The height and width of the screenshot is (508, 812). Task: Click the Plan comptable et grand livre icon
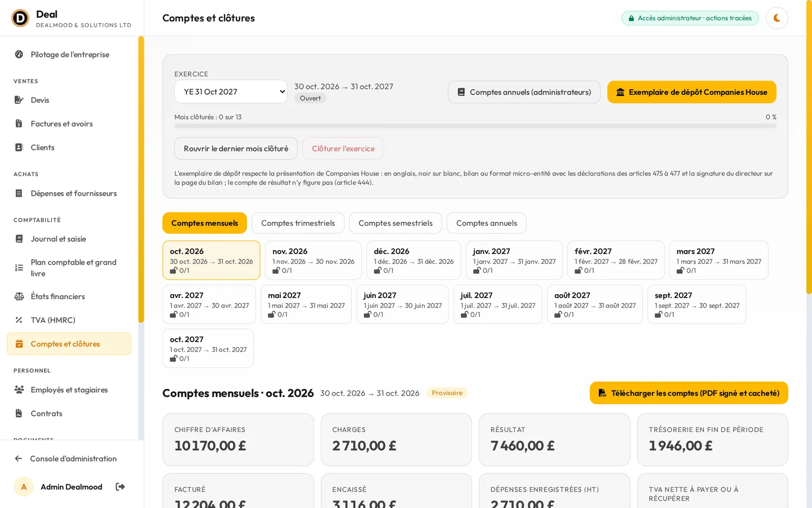tap(19, 268)
